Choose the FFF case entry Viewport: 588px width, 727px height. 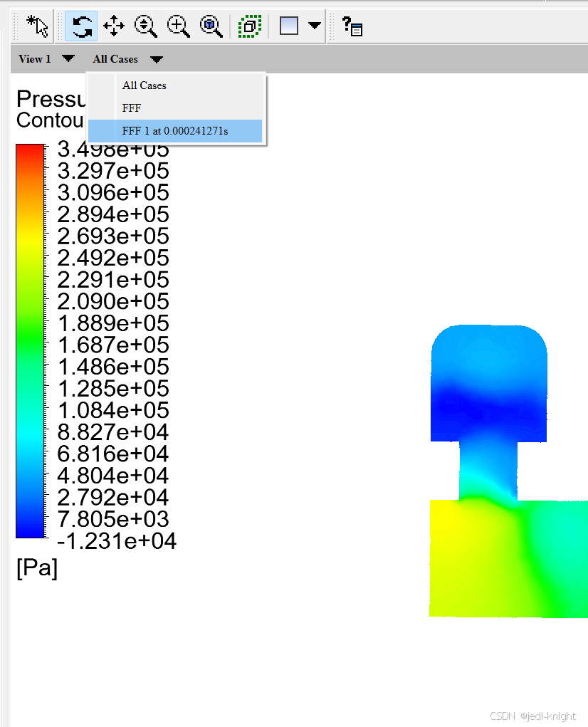(175, 108)
